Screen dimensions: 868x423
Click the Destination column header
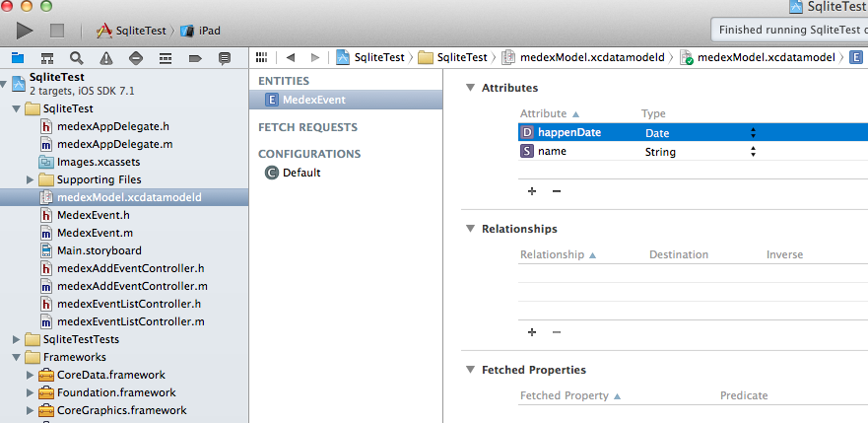click(679, 254)
